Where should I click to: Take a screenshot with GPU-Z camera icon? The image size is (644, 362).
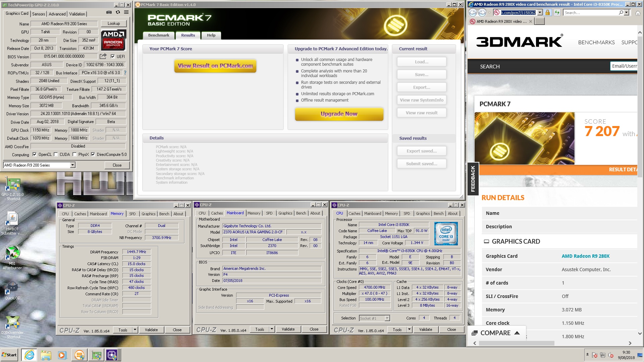(x=109, y=12)
